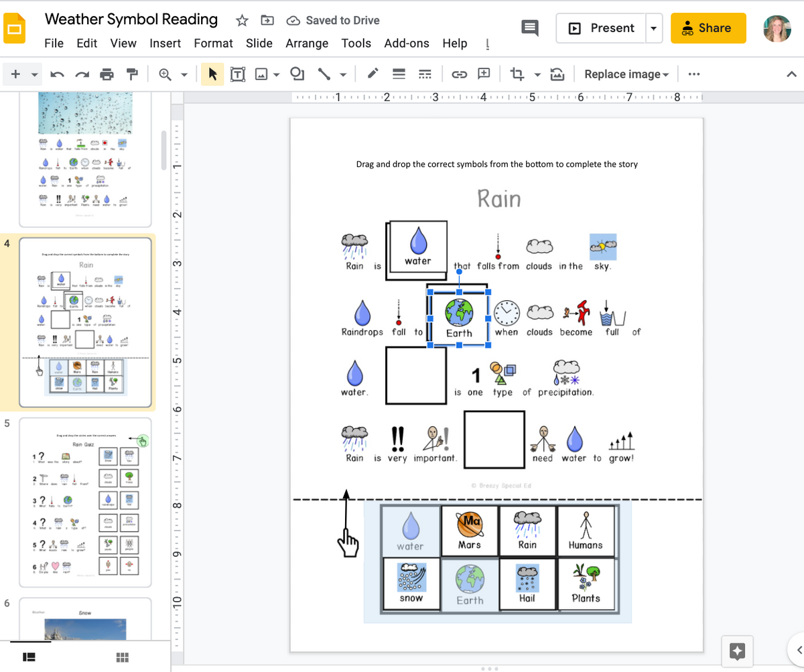Image resolution: width=804 pixels, height=672 pixels.
Task: Open the Insert image tool
Action: [261, 74]
